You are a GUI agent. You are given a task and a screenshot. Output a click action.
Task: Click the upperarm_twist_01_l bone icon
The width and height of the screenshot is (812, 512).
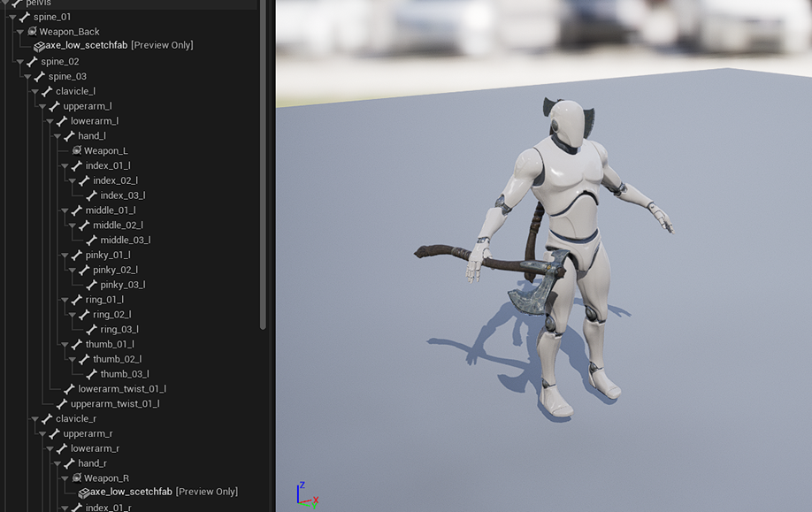tap(62, 404)
